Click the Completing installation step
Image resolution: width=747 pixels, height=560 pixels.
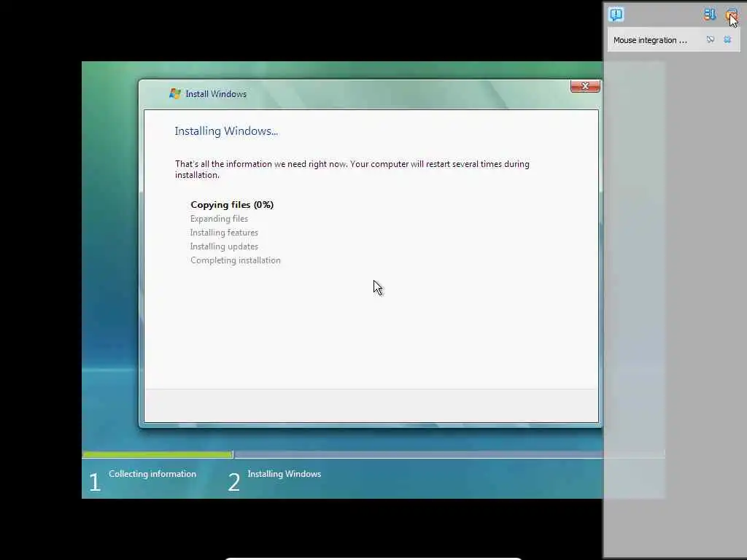tap(236, 260)
